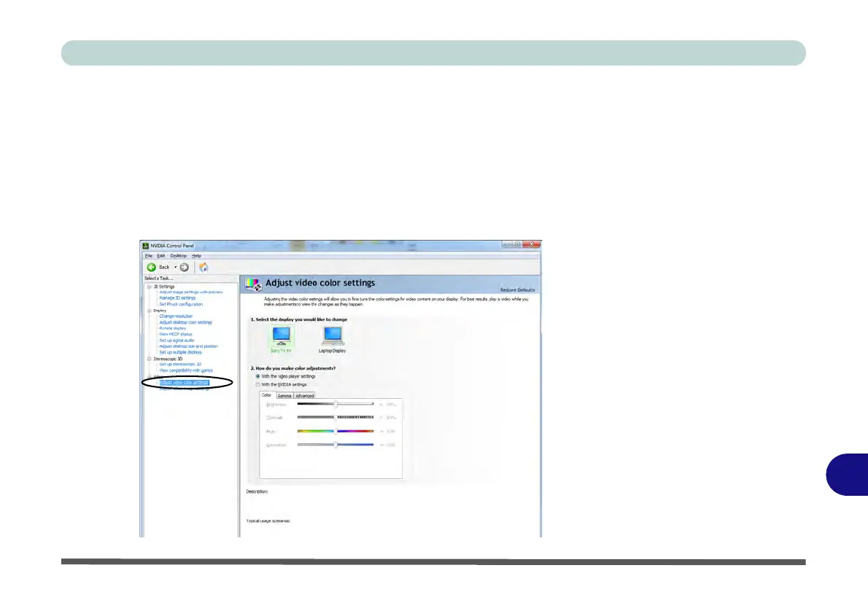Collapse the 3D Settings tree node
868x611 pixels.
149,287
